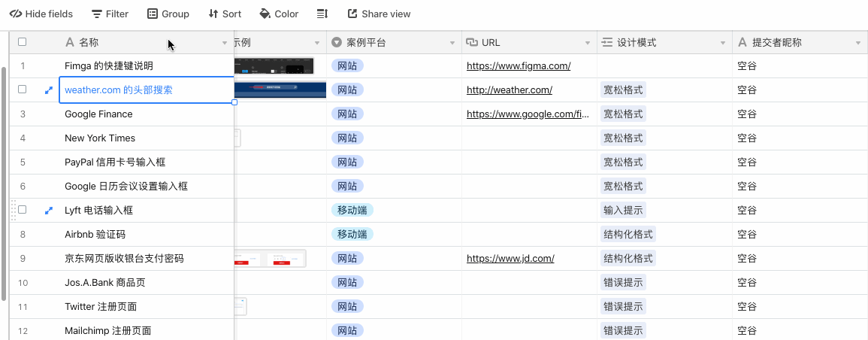The image size is (868, 340).
Task: Open the 示例 column dropdown arrow
Action: click(x=317, y=43)
